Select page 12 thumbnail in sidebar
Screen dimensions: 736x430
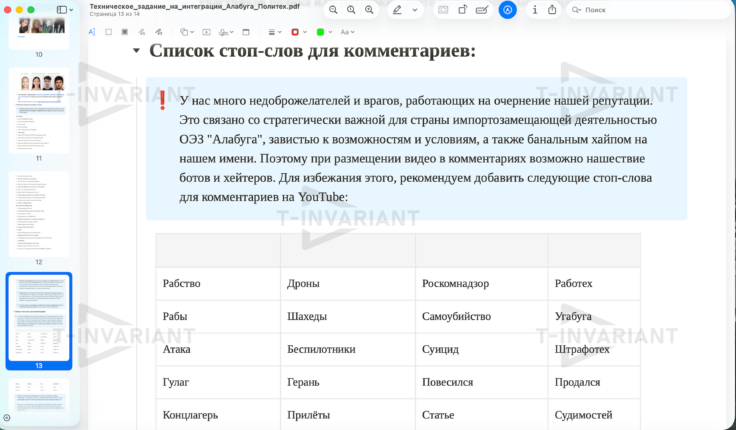[39, 213]
